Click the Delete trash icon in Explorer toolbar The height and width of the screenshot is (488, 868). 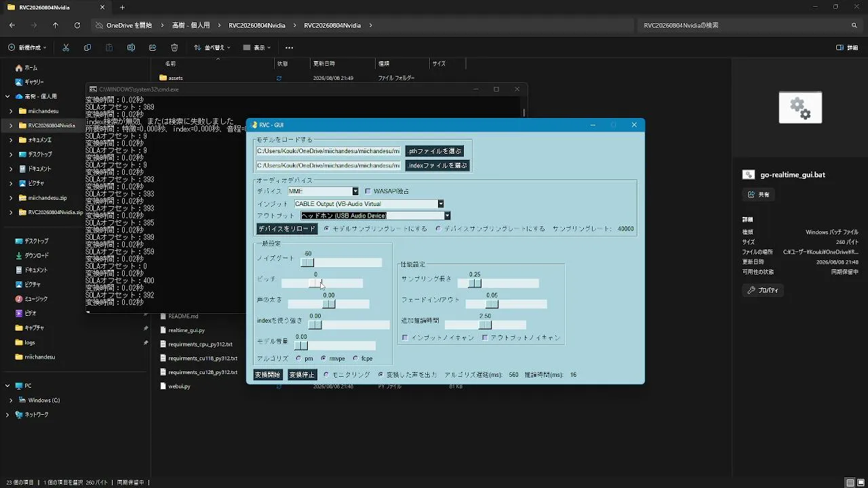174,47
